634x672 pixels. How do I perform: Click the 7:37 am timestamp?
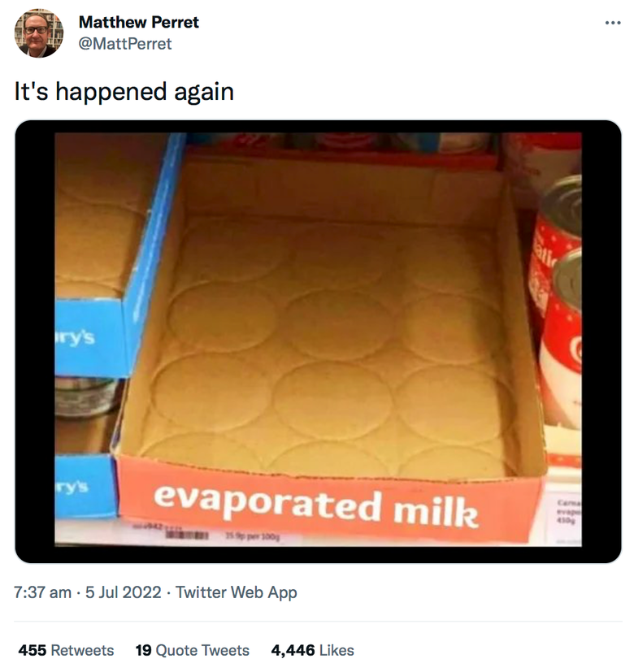tap(42, 592)
